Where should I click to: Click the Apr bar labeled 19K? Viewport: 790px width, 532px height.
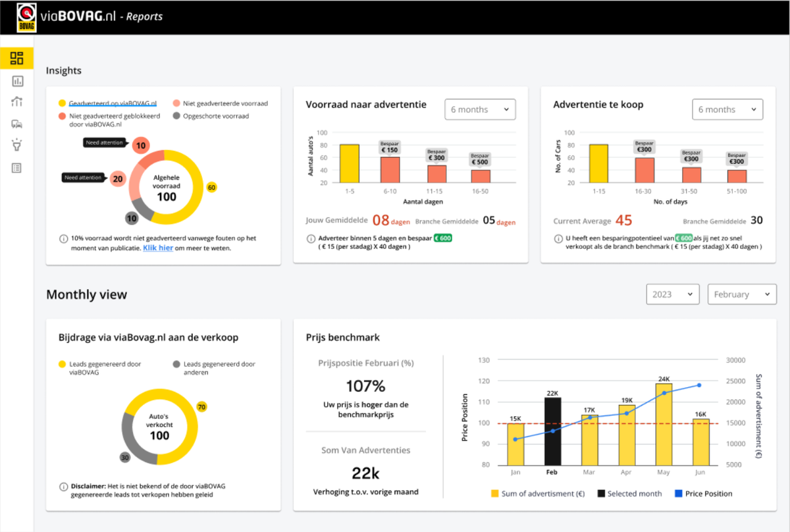tap(627, 435)
